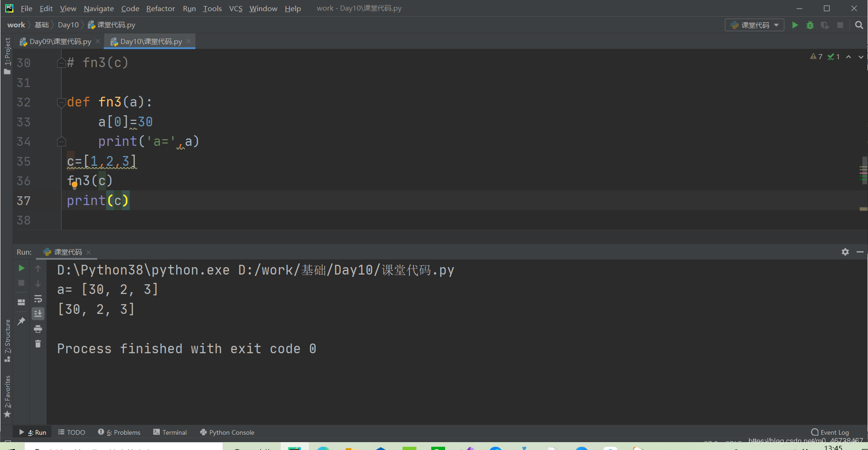Viewport: 868px width, 450px height.
Task: Click the intention light bulb on line 36
Action: pos(75,186)
